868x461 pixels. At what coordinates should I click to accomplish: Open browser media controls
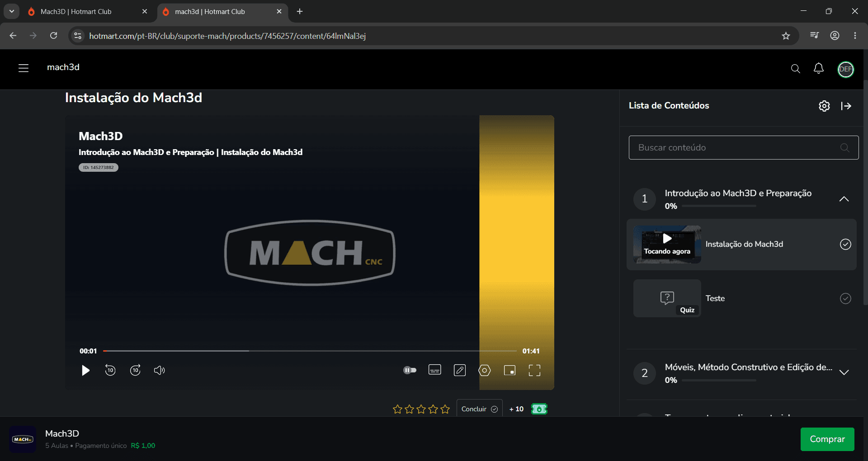(814, 35)
